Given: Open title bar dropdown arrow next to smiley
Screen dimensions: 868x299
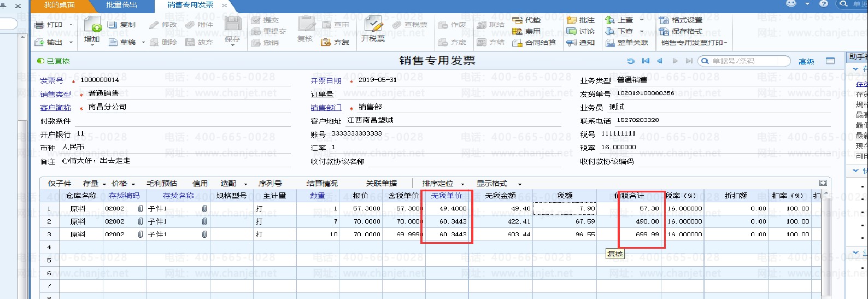Looking at the screenshot, I should [807, 4].
